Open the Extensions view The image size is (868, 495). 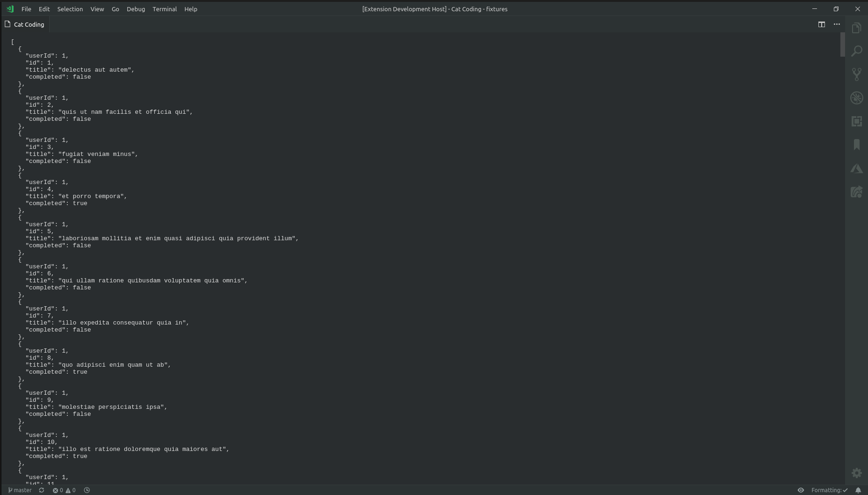[857, 121]
